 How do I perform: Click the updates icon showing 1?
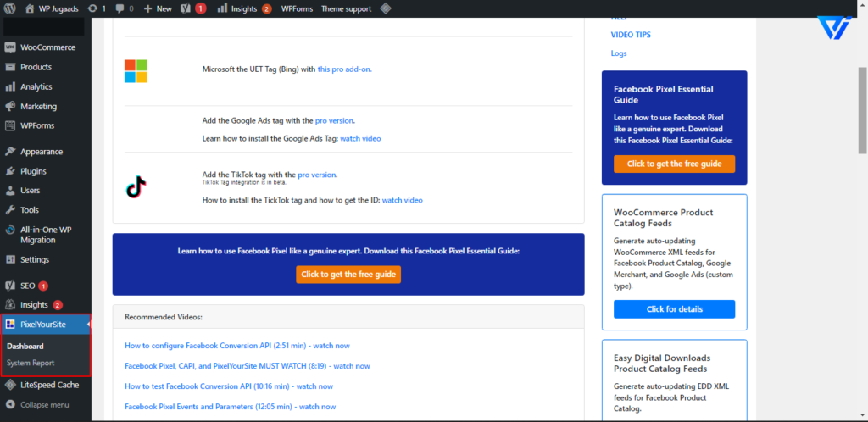click(97, 8)
